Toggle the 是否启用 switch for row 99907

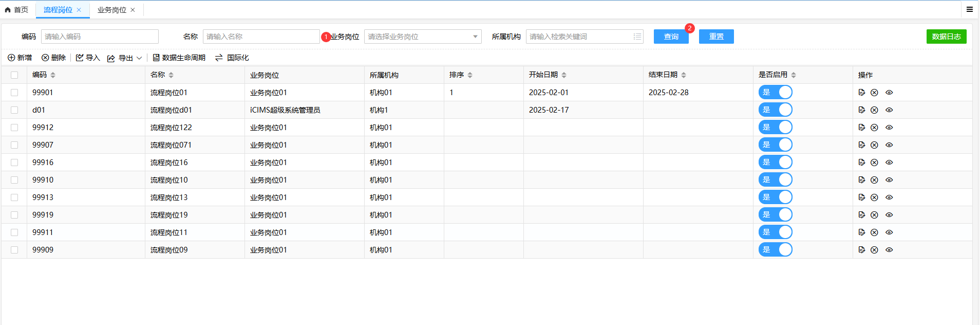tap(775, 145)
